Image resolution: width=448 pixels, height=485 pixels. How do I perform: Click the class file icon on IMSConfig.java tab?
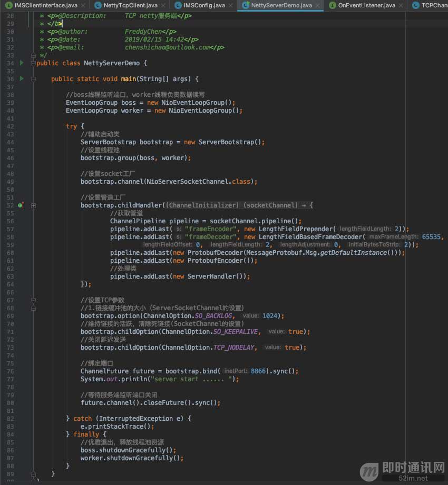pyautogui.click(x=178, y=5)
